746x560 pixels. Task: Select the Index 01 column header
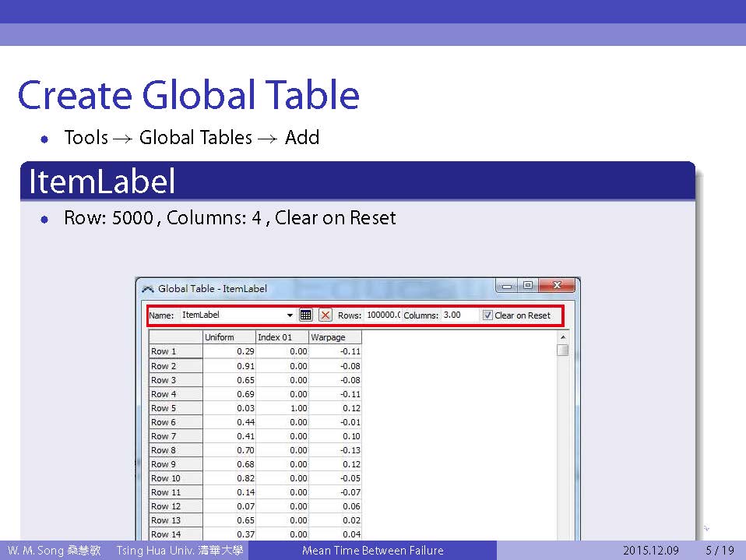pyautogui.click(x=282, y=337)
